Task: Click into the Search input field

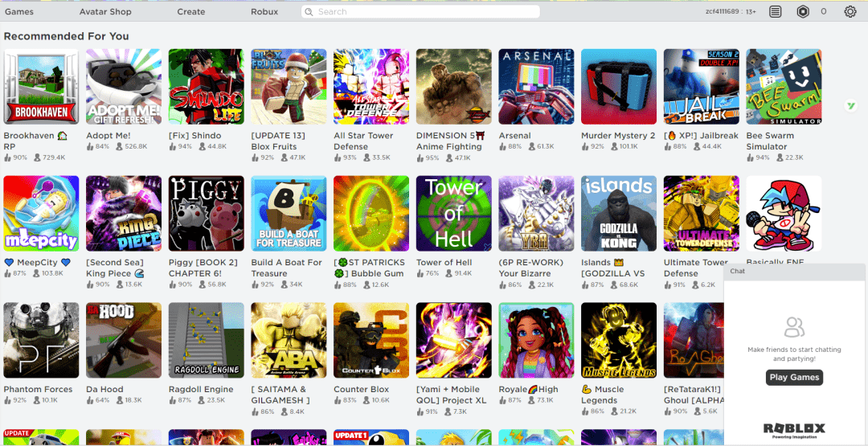Action: (x=420, y=11)
